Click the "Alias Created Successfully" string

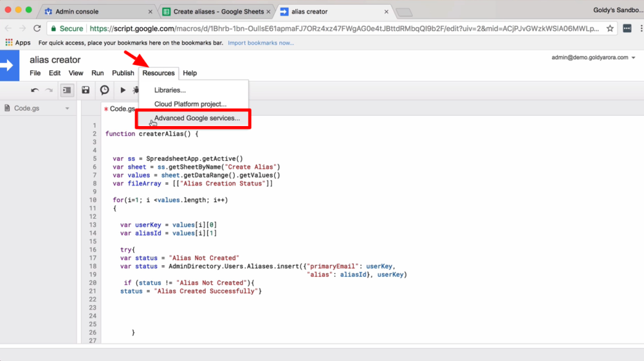click(206, 292)
